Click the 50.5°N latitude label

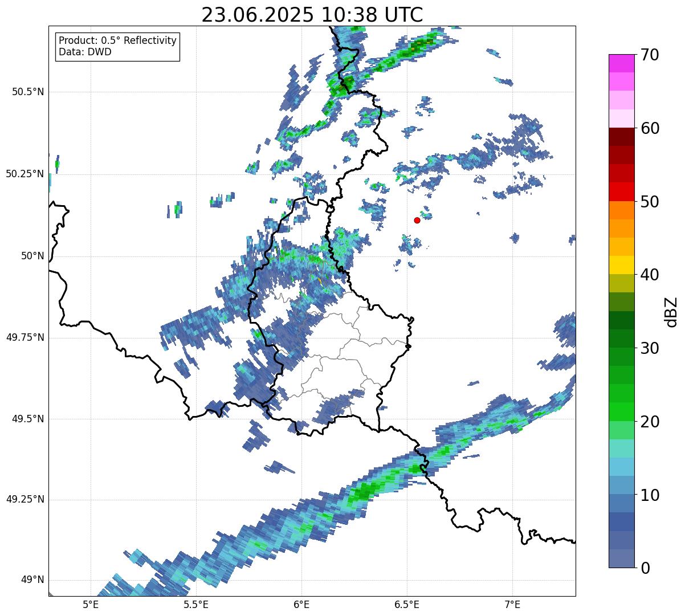28,92
